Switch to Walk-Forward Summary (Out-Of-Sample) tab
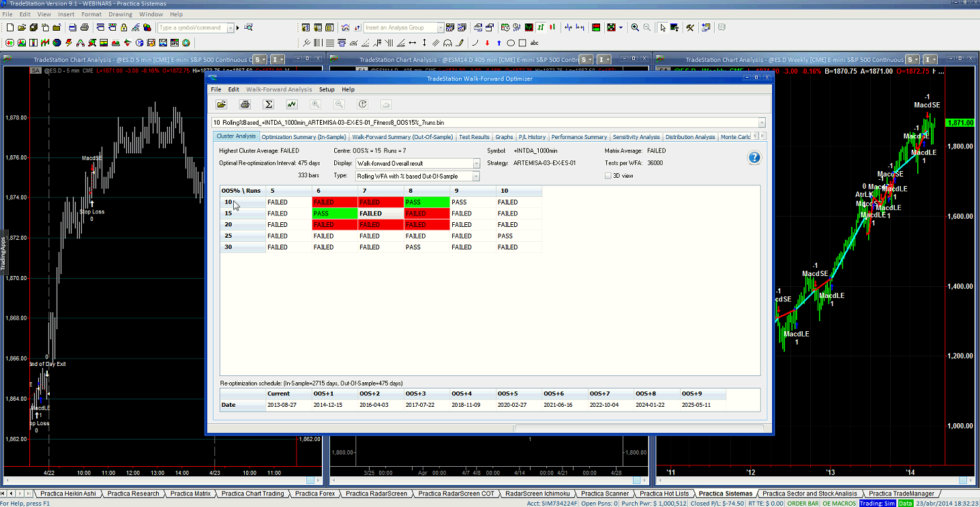Viewport: 980px width, 507px height. click(x=402, y=137)
